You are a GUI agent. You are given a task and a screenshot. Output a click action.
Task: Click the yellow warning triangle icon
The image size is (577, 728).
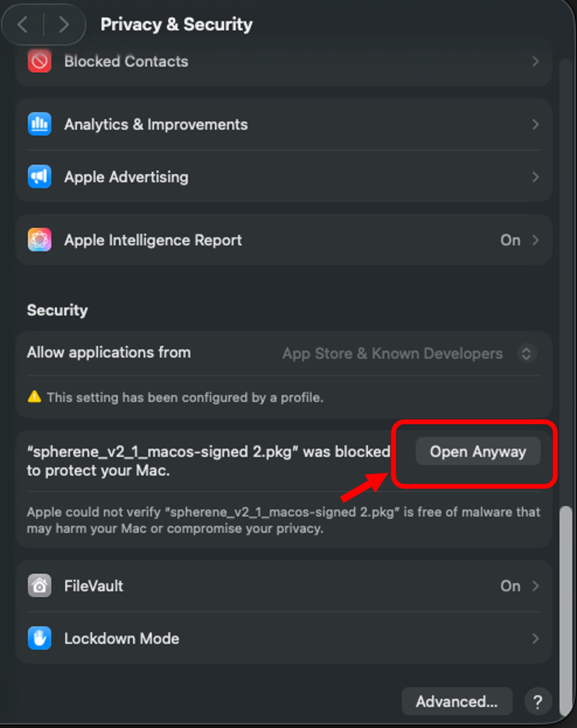pyautogui.click(x=34, y=397)
